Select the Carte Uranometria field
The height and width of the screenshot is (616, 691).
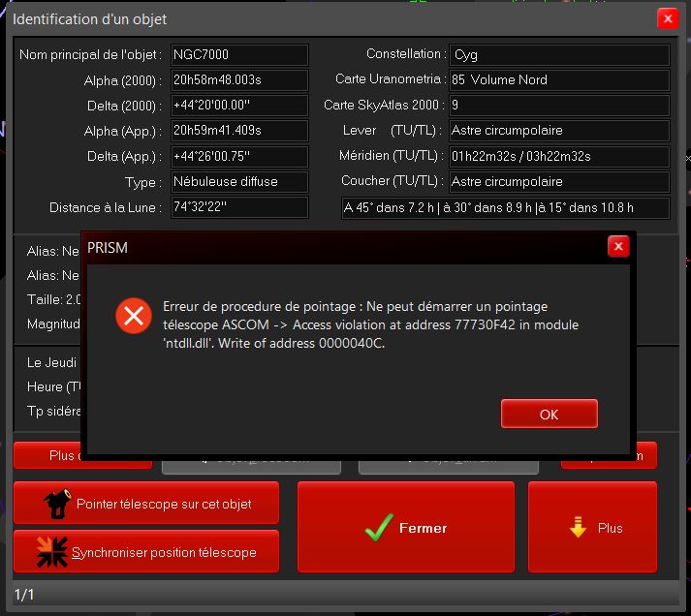558,80
